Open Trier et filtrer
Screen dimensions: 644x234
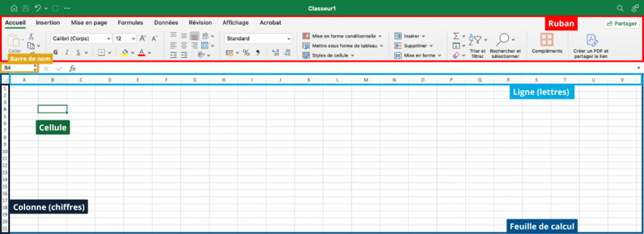tap(477, 46)
